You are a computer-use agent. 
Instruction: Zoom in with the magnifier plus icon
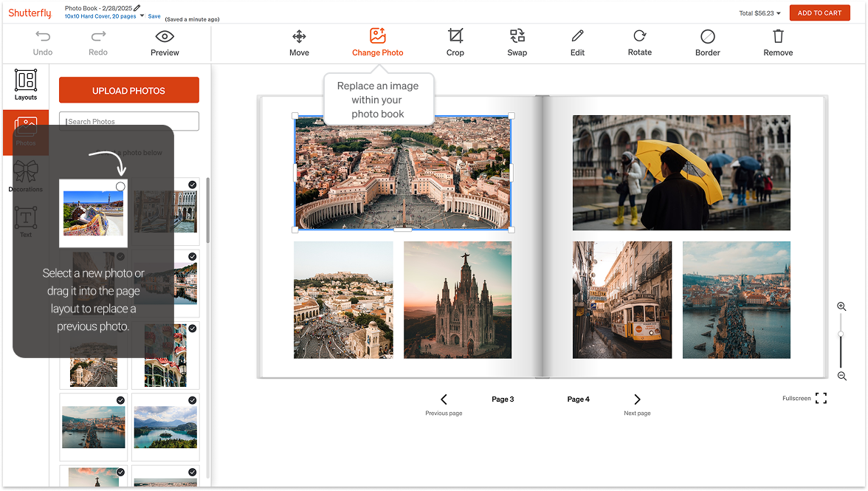click(x=841, y=306)
